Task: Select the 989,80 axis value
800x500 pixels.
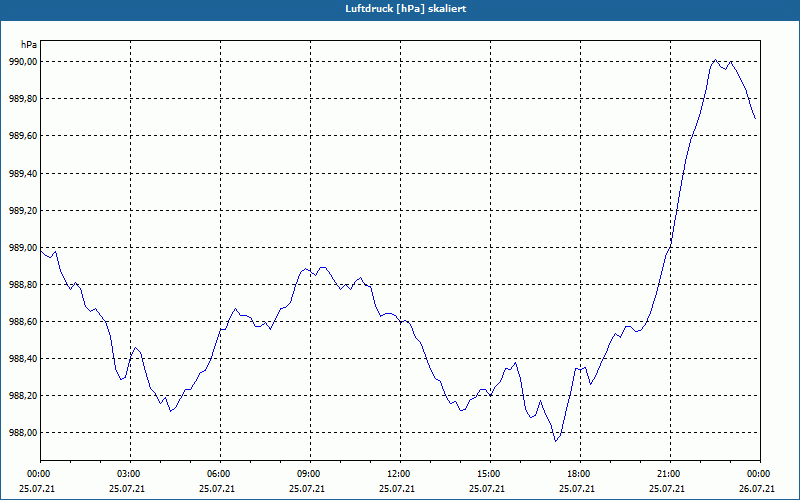Action: pos(23,99)
